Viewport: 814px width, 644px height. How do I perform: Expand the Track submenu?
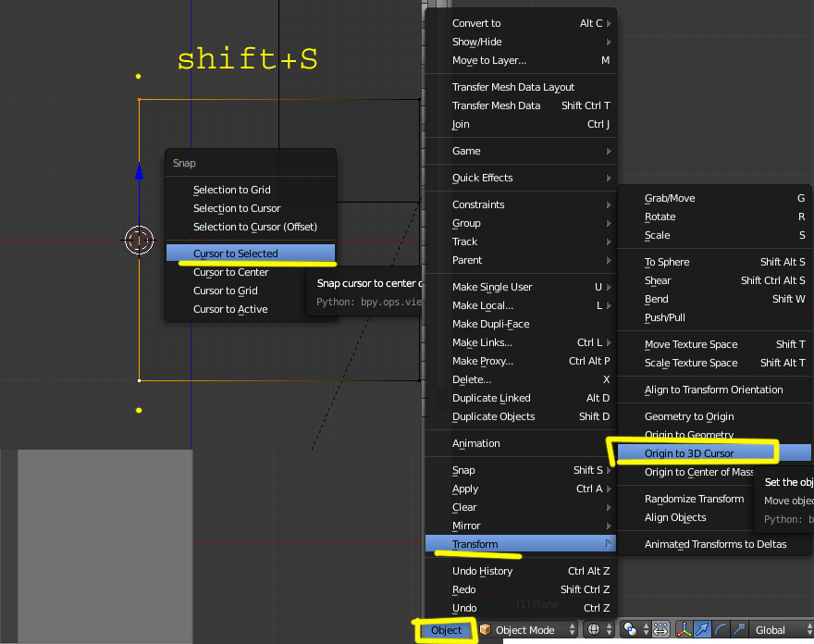521,241
